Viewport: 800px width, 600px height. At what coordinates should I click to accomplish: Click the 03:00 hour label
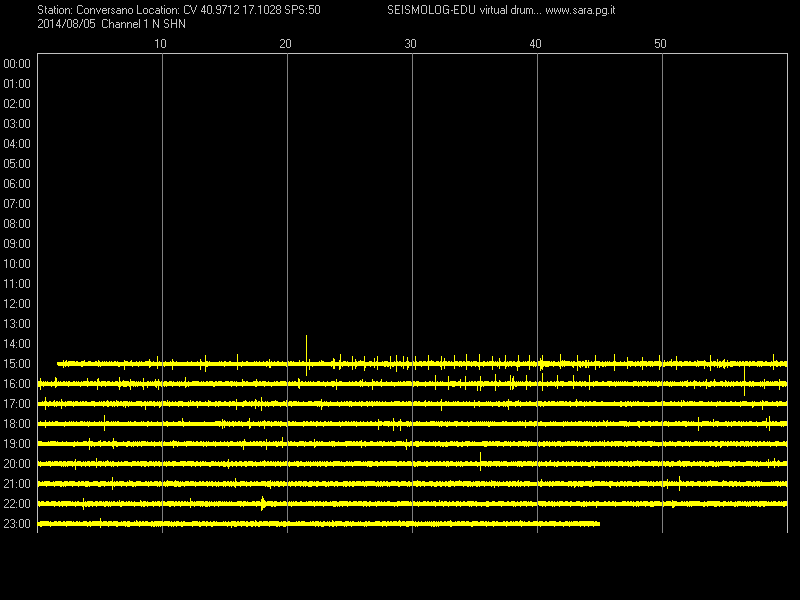point(17,124)
